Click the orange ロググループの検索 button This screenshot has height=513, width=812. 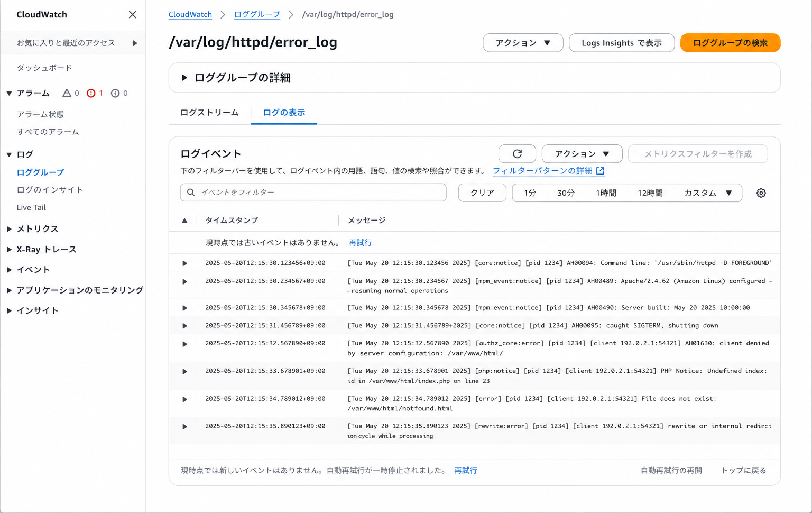pos(730,43)
